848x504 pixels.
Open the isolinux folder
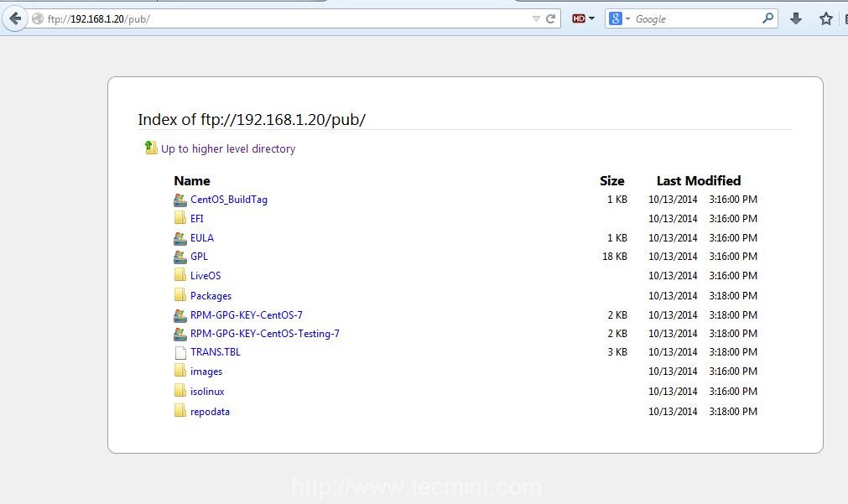[207, 391]
